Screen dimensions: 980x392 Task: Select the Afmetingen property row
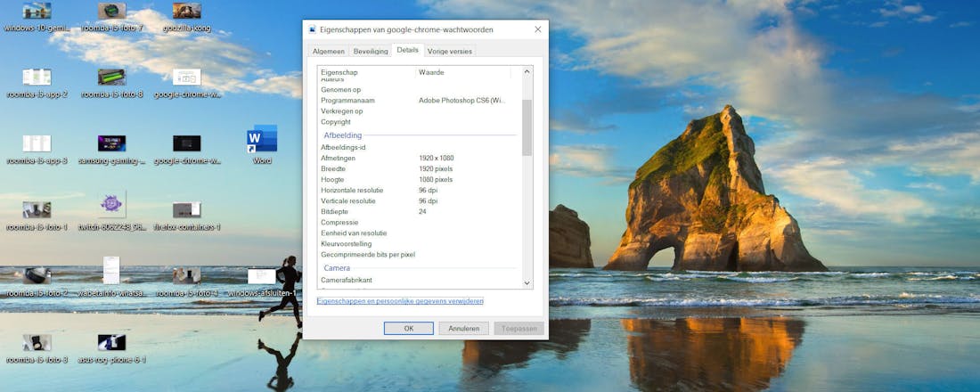[420, 159]
